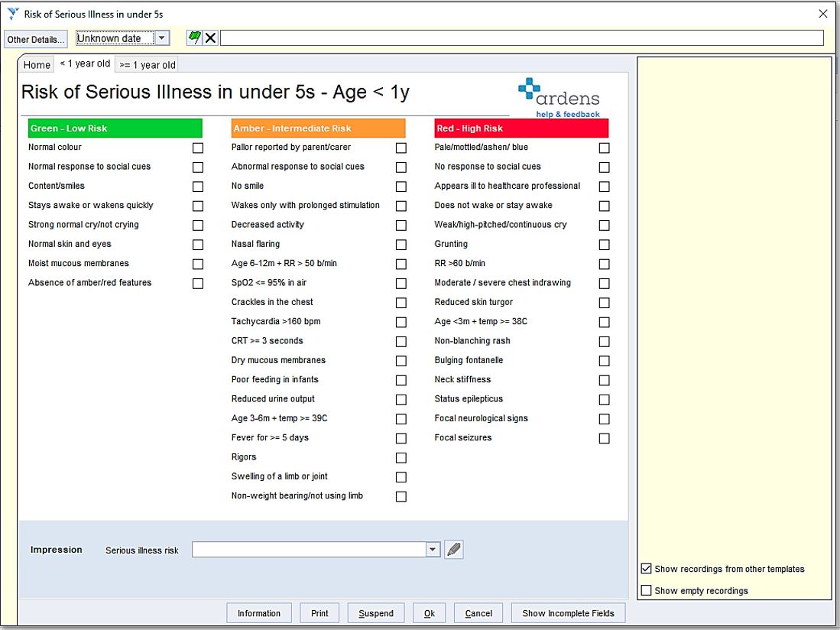Click the Suspend button
This screenshot has width=840, height=630.
[376, 613]
